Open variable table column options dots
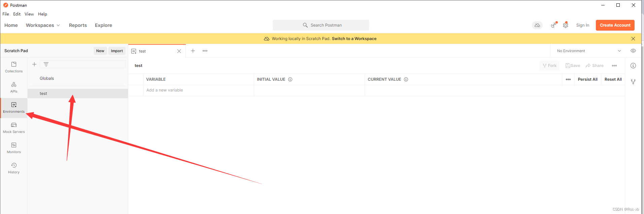Image resolution: width=644 pixels, height=214 pixels. (x=568, y=79)
